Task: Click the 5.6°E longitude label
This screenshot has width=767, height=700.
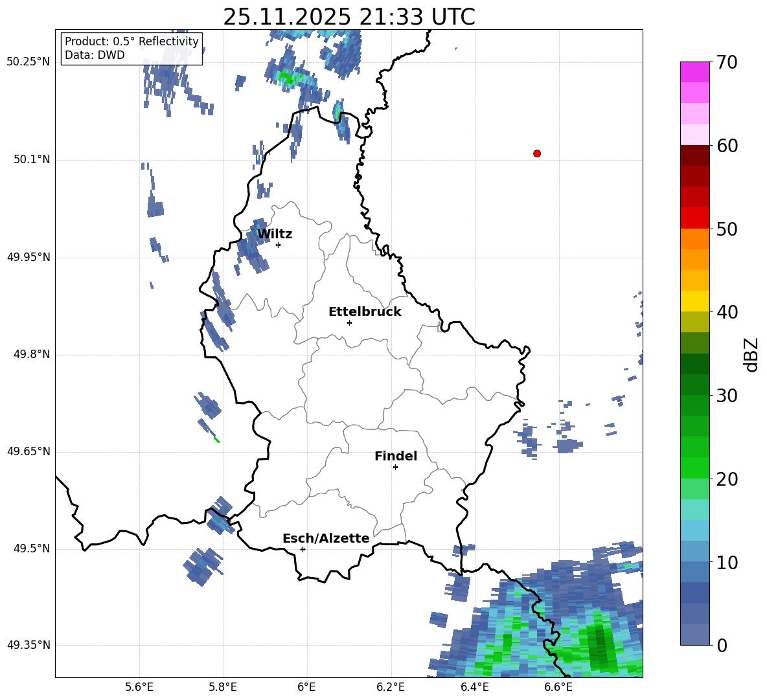Action: (139, 687)
